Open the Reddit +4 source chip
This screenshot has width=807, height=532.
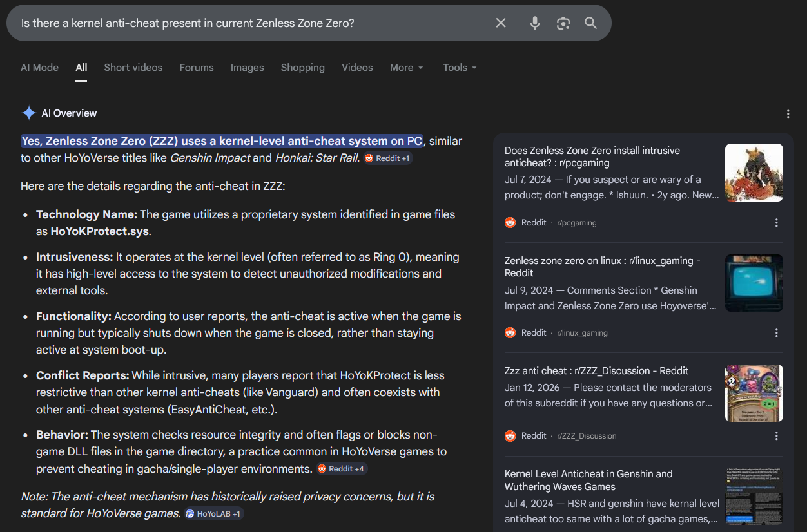342,469
